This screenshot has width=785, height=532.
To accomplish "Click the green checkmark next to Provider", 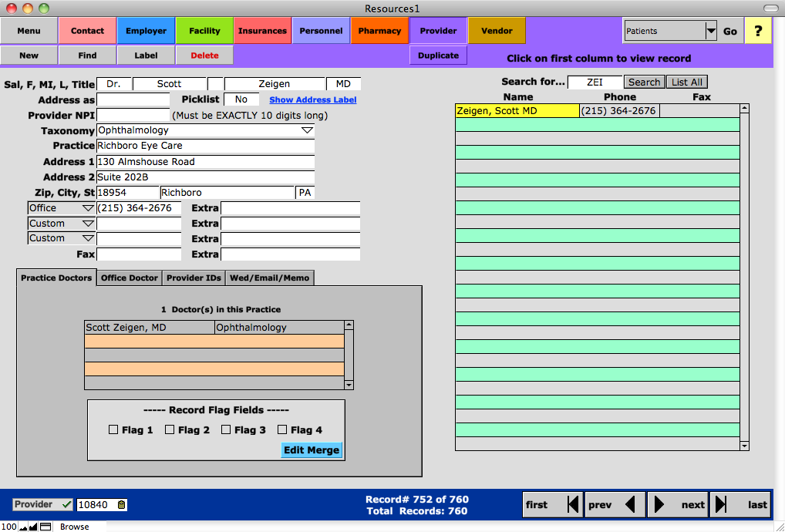I will point(66,504).
